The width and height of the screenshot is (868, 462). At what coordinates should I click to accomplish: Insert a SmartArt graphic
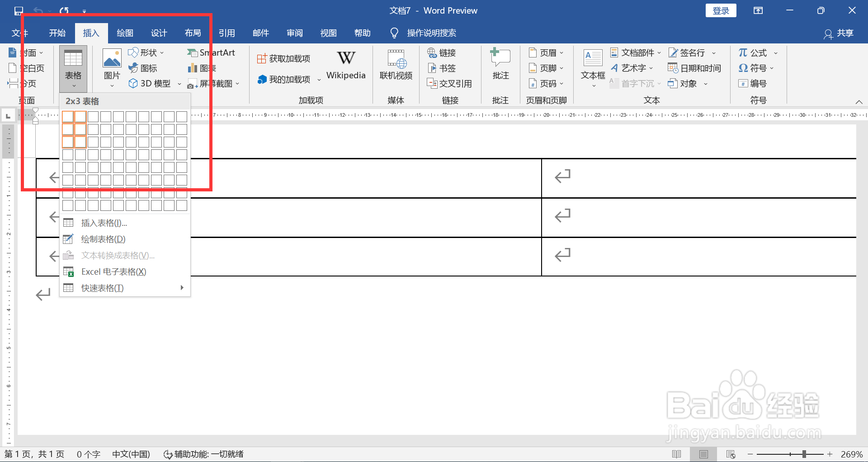211,52
